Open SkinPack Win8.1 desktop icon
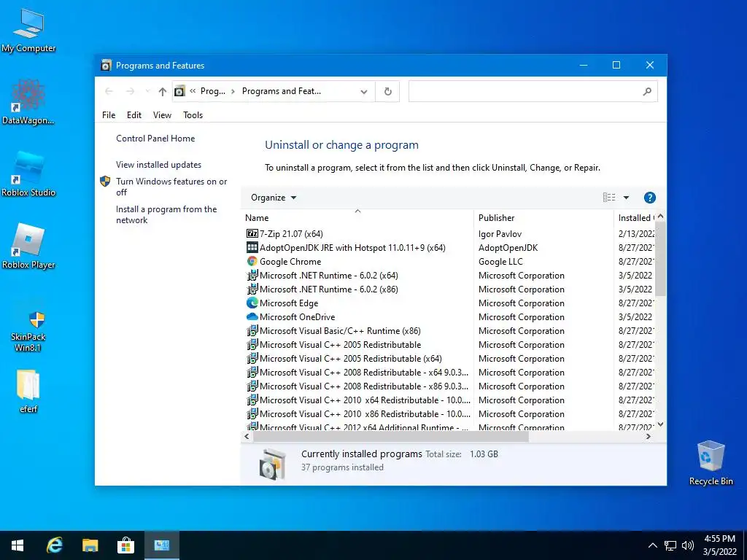Viewport: 747px width, 560px height. pos(28,331)
